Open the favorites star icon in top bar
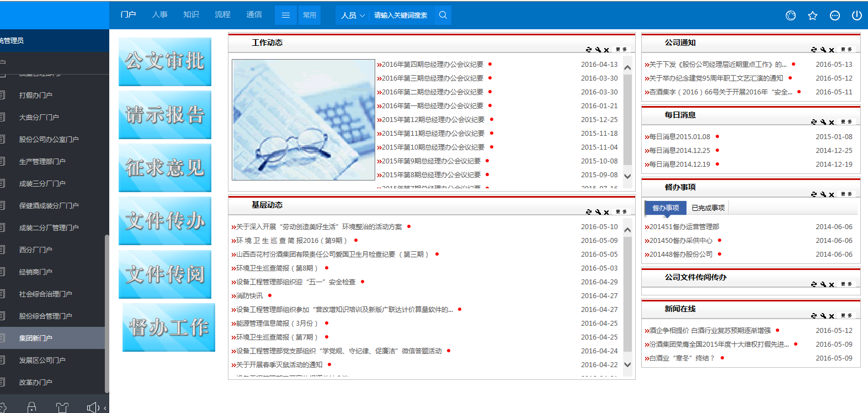 812,15
